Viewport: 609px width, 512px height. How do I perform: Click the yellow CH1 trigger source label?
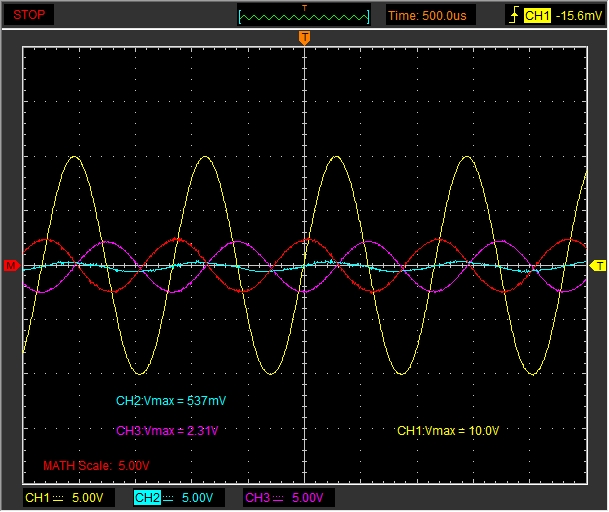(x=537, y=16)
